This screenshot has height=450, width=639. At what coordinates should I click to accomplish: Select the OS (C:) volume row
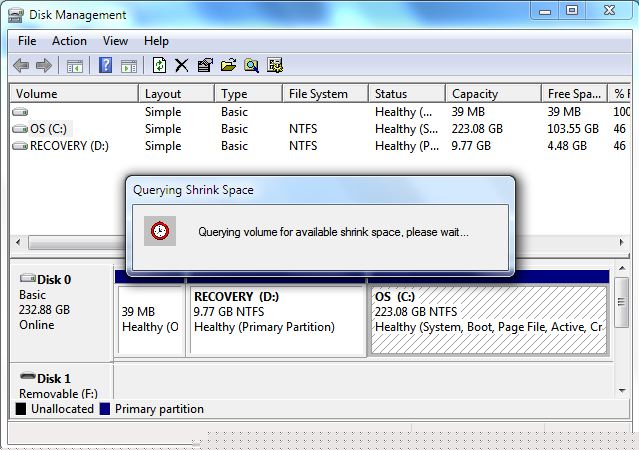pyautogui.click(x=320, y=129)
